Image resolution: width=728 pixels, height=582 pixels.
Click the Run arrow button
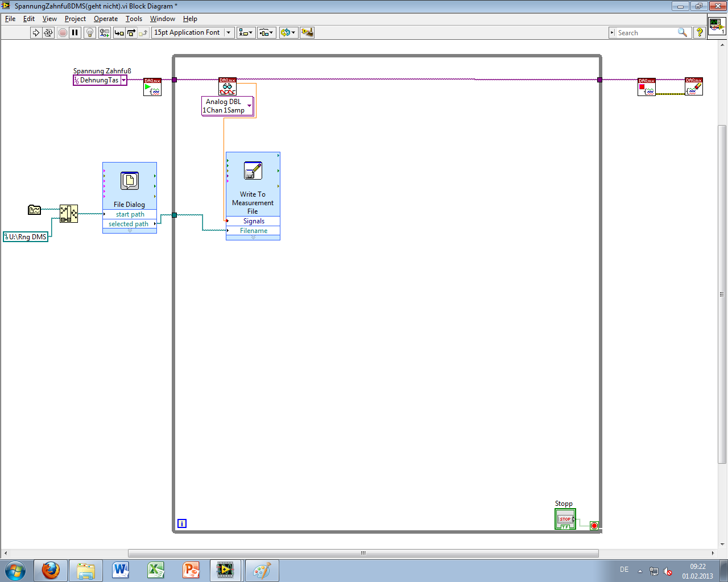pyautogui.click(x=36, y=32)
